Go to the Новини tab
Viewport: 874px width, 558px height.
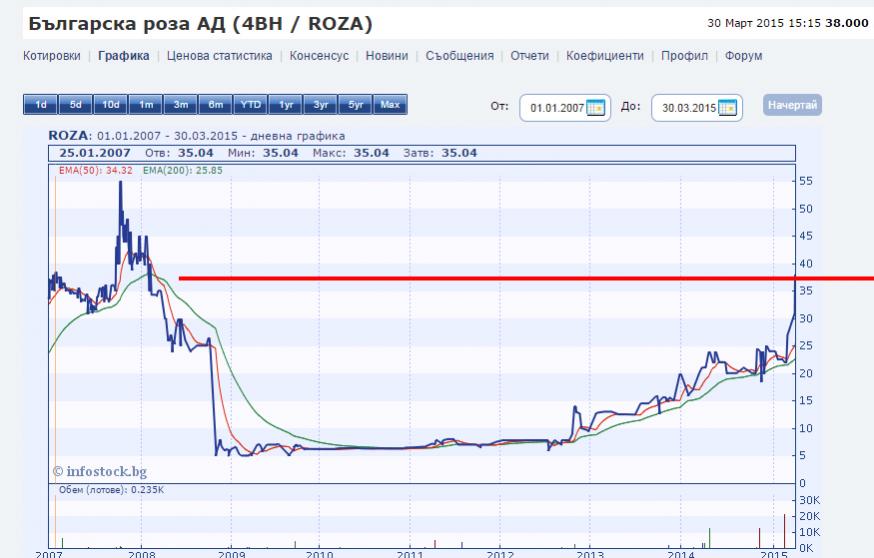tap(387, 56)
